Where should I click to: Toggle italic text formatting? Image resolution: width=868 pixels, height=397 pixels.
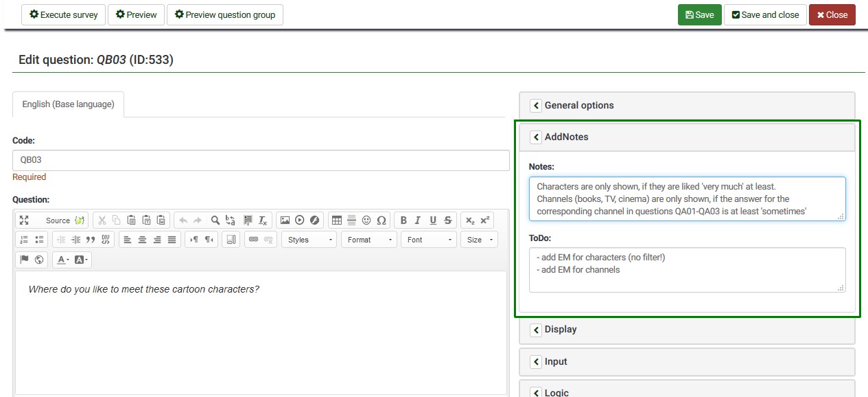click(418, 220)
